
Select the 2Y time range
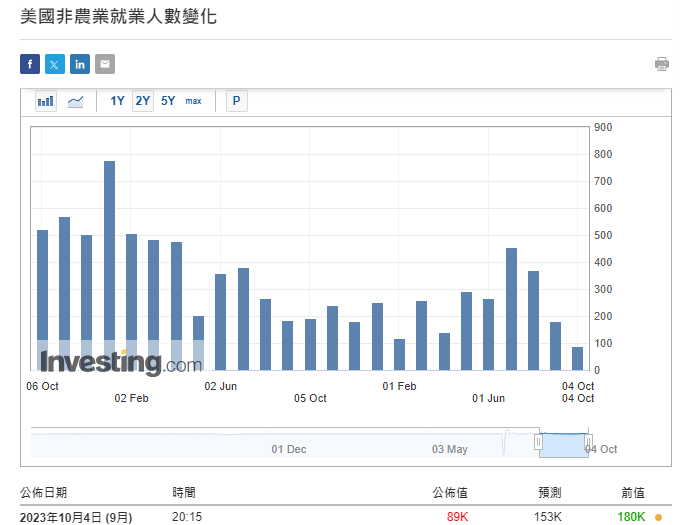pyautogui.click(x=143, y=101)
